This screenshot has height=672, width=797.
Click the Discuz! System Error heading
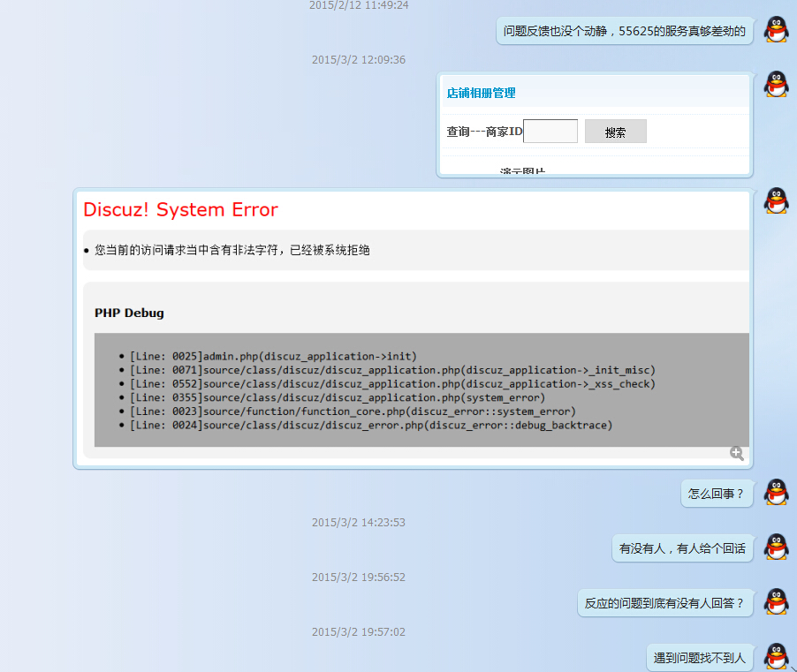tap(179, 210)
